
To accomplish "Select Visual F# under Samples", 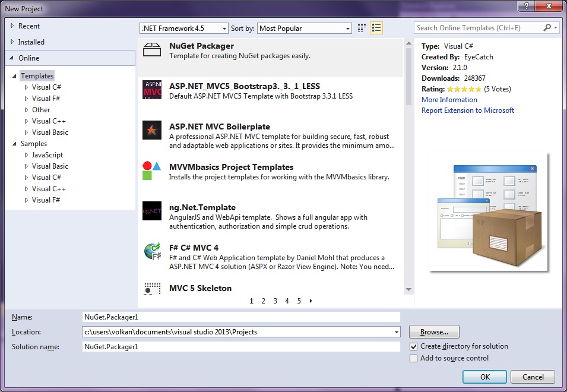I will (46, 200).
